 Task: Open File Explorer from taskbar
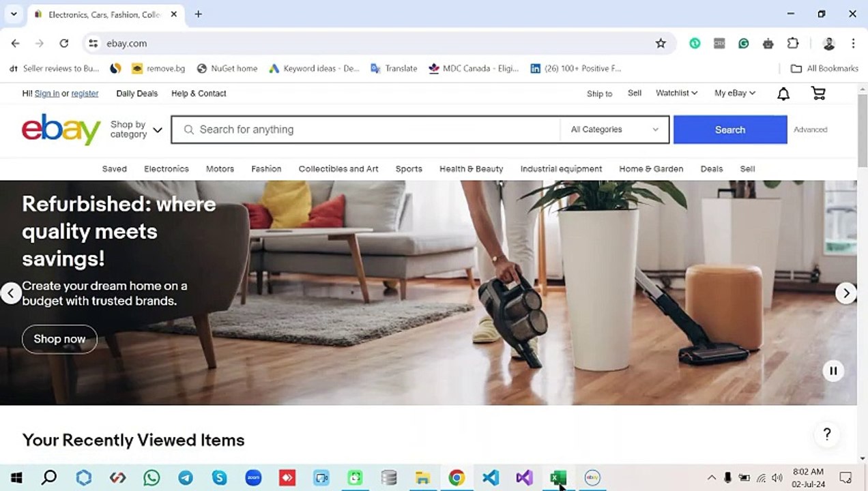[423, 477]
